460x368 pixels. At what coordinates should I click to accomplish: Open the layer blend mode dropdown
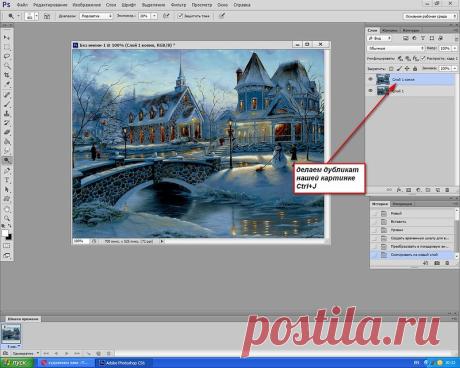[x=396, y=48]
